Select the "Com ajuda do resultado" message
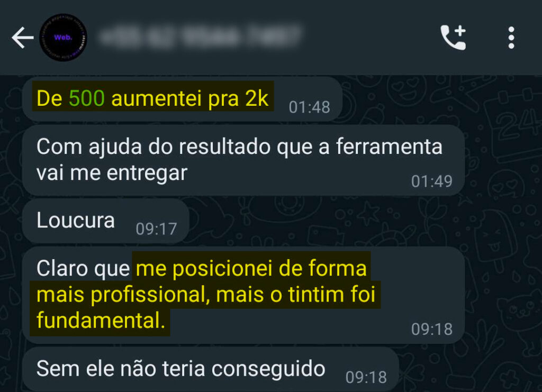Viewport: 542px width, 392px height. 243,160
